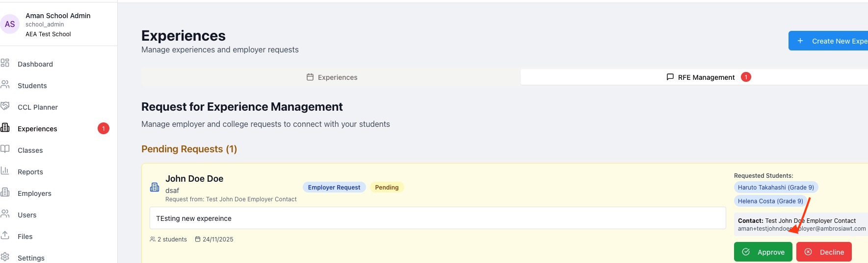
Task: Click the Files upload icon
Action: [5, 236]
